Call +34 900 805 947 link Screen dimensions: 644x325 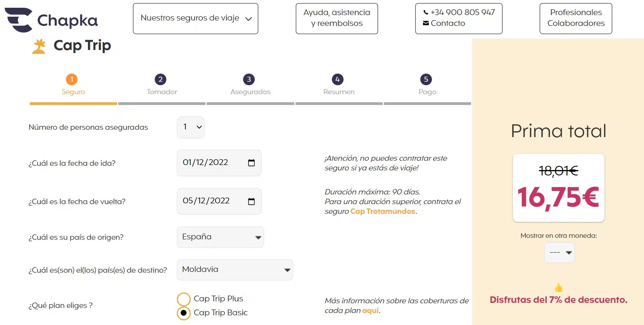click(463, 12)
